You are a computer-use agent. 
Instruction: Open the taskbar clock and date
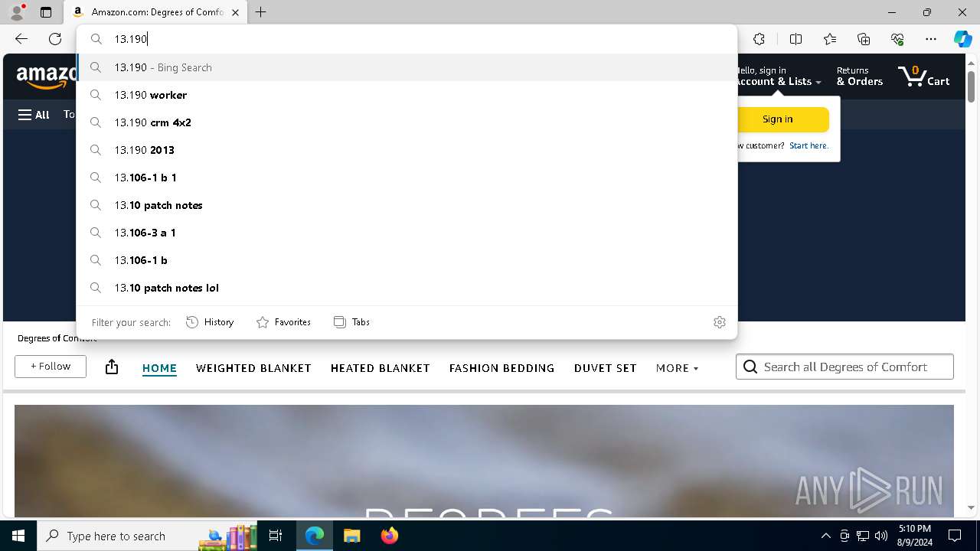coord(915,536)
